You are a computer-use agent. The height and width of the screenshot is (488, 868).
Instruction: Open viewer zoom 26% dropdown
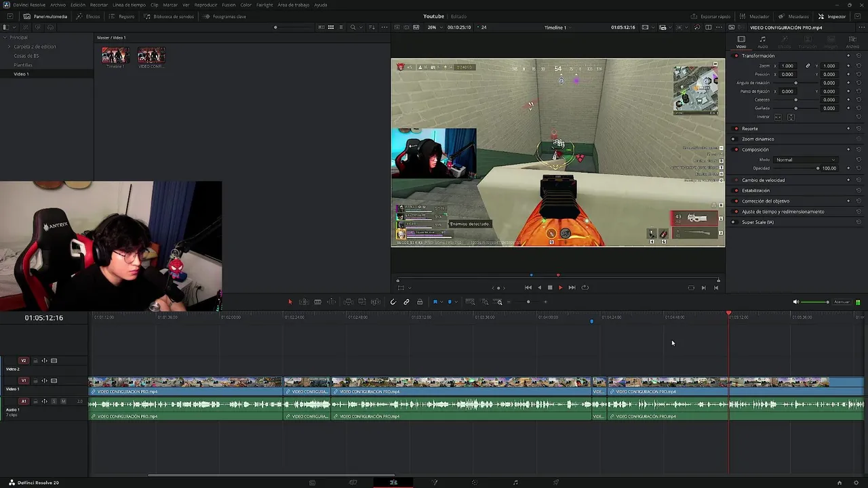tap(434, 27)
